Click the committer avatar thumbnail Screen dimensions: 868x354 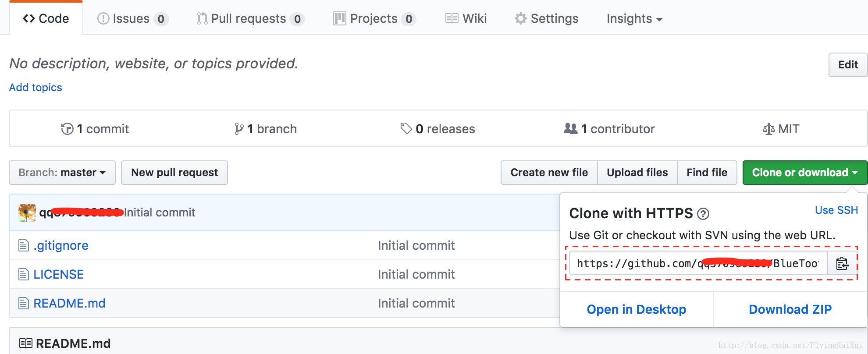click(27, 212)
